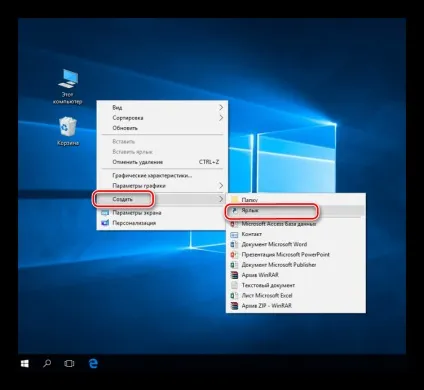Click the Publisher icon beside Документ Microsoft Publisher
This screenshot has width=424, height=390.
pyautogui.click(x=235, y=265)
